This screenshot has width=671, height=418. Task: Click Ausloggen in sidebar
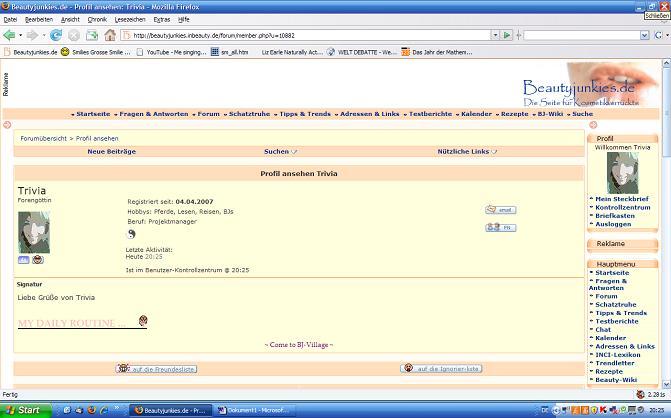click(613, 224)
